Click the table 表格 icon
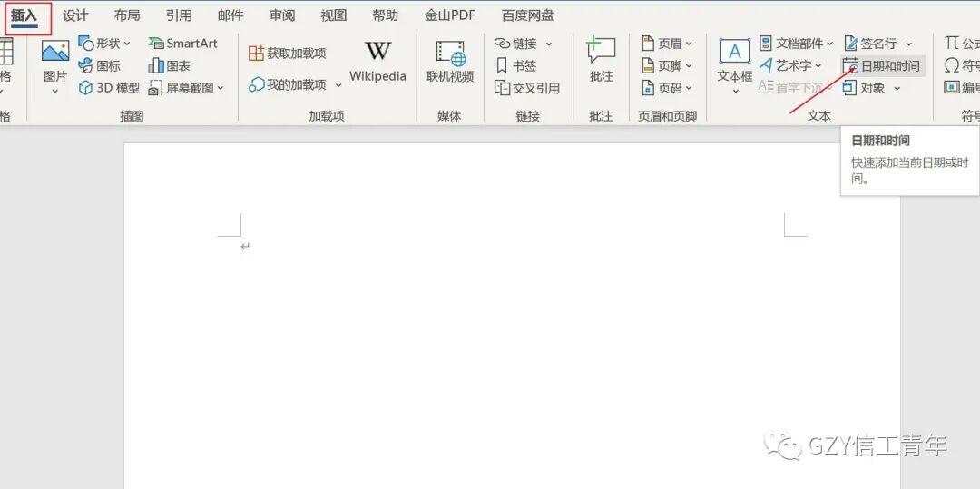 coord(5,51)
